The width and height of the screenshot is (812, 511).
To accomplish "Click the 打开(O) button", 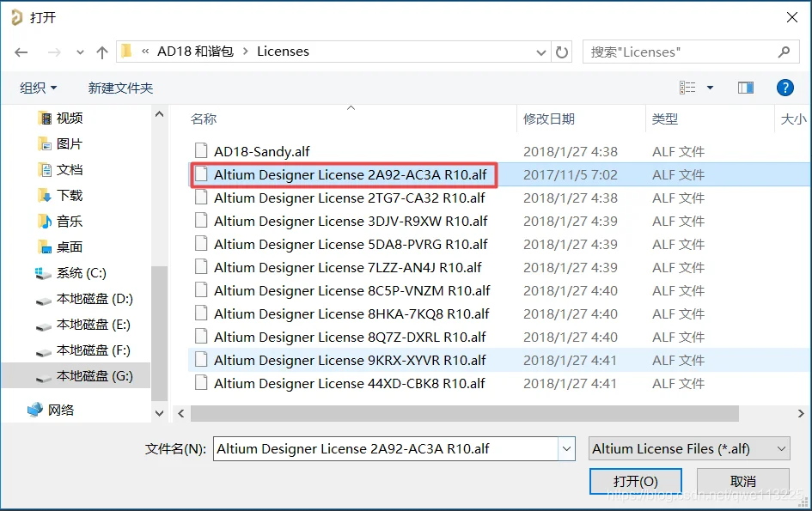I will tap(635, 482).
